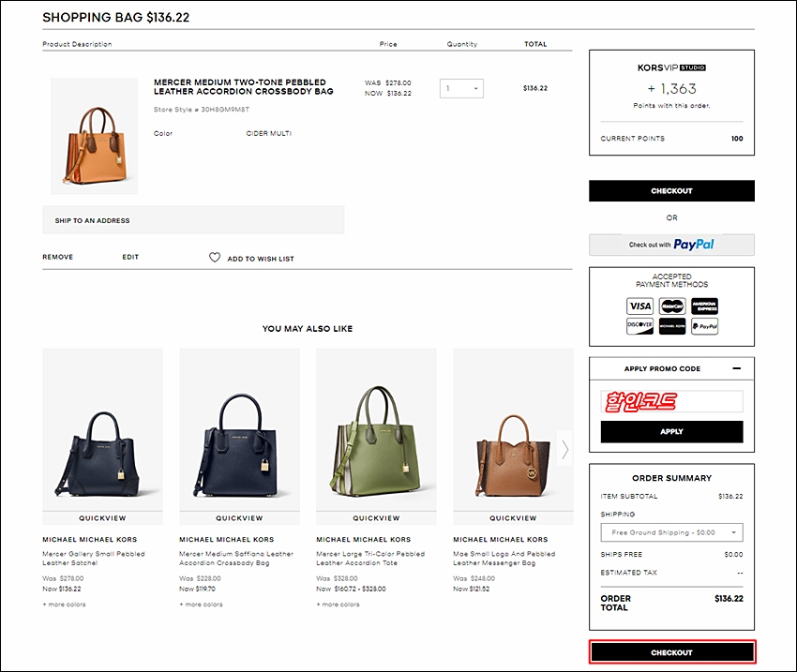Quickview the Mercer Large Tri-Color Tote
The width and height of the screenshot is (797, 672).
(376, 518)
